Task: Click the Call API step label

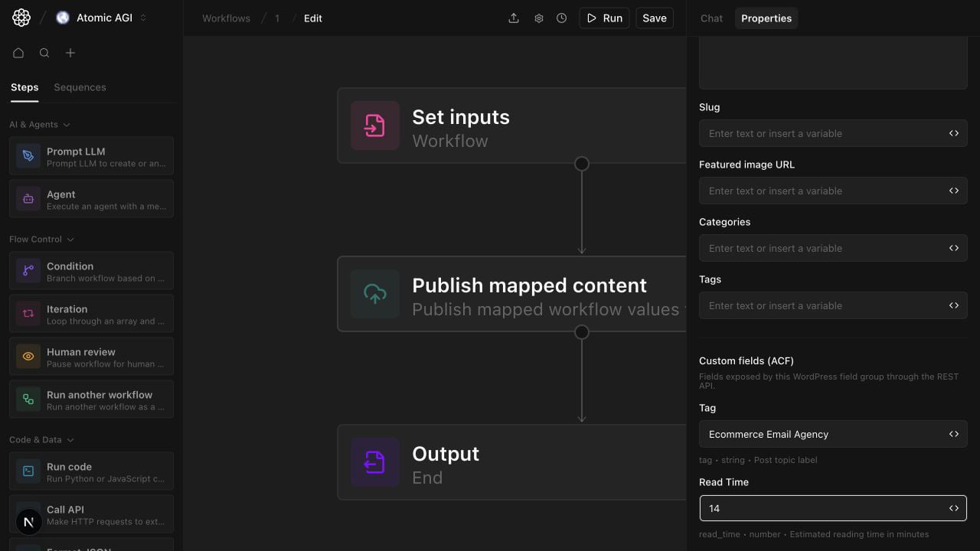Action: [x=65, y=510]
